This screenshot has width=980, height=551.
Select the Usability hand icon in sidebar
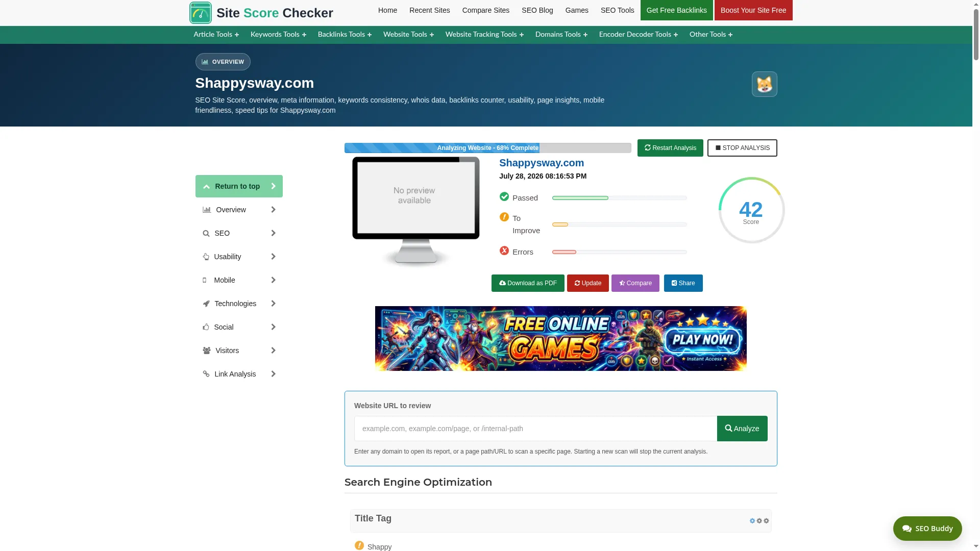206,257
